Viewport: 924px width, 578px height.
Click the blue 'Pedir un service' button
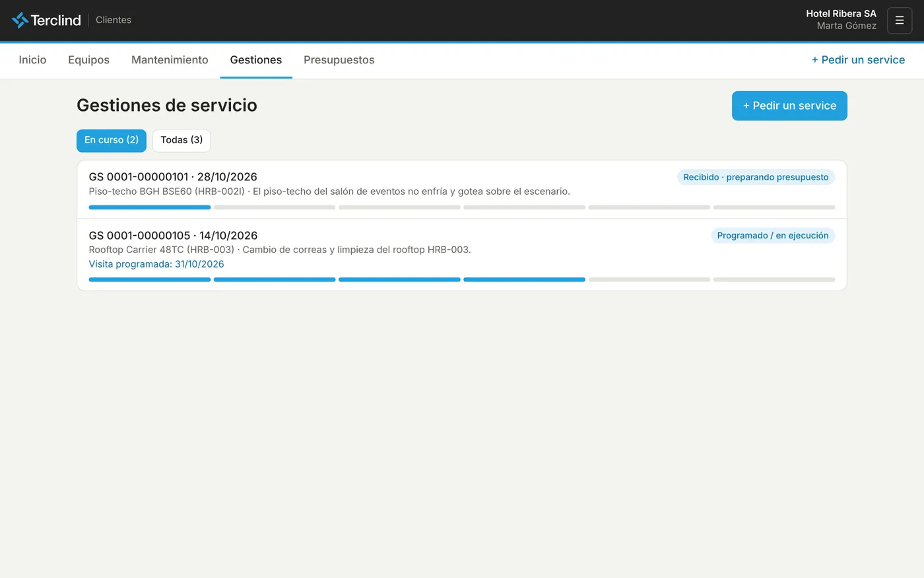point(789,106)
